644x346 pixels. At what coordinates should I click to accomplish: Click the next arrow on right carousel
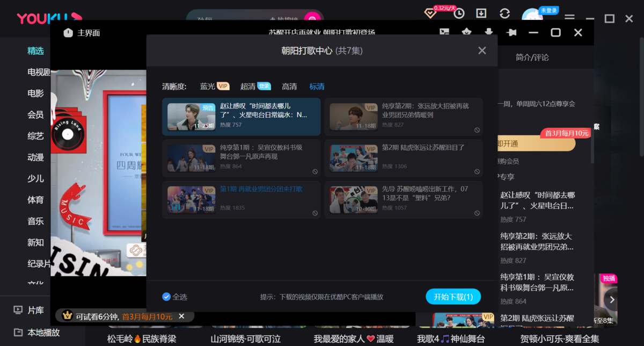click(x=612, y=300)
